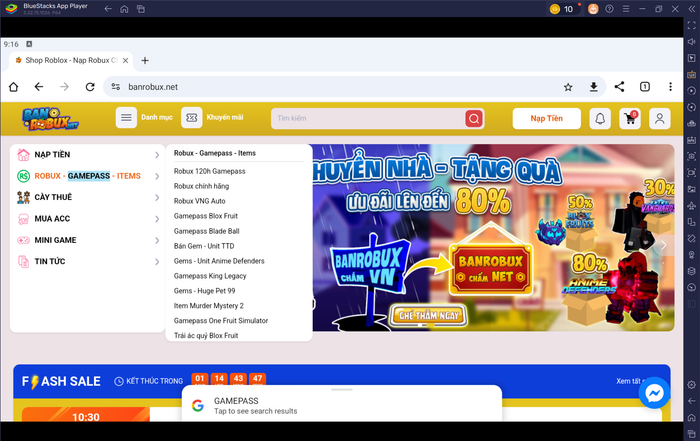Expand the TIN TỨC category arrow
700x441 pixels.
pyautogui.click(x=157, y=262)
